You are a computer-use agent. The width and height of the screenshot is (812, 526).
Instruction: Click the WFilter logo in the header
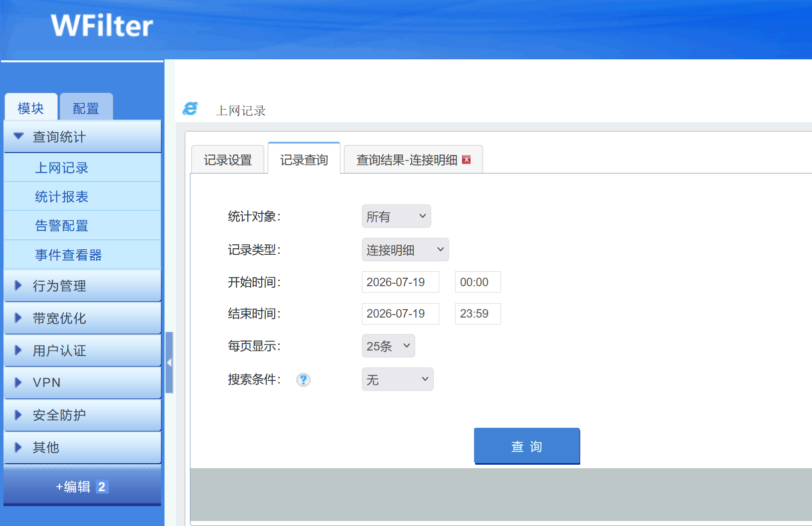pos(102,25)
